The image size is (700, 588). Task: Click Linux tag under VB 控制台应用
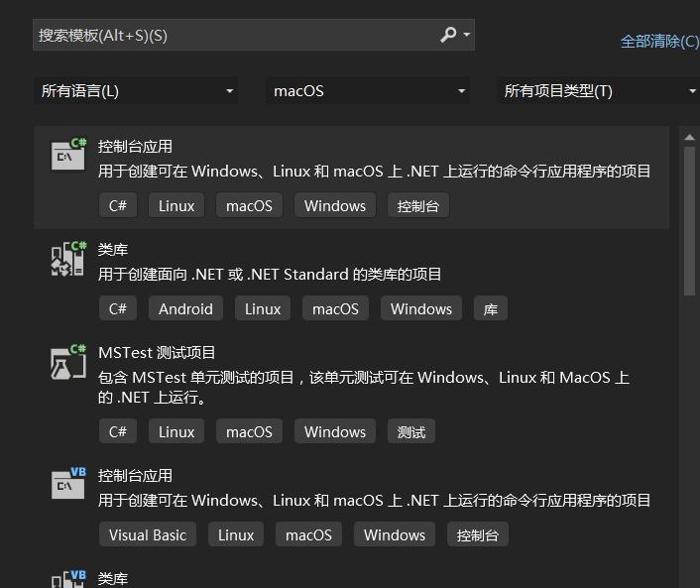236,534
